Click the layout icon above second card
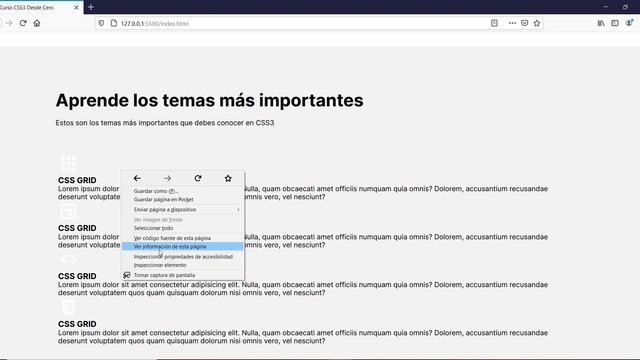 click(x=68, y=211)
